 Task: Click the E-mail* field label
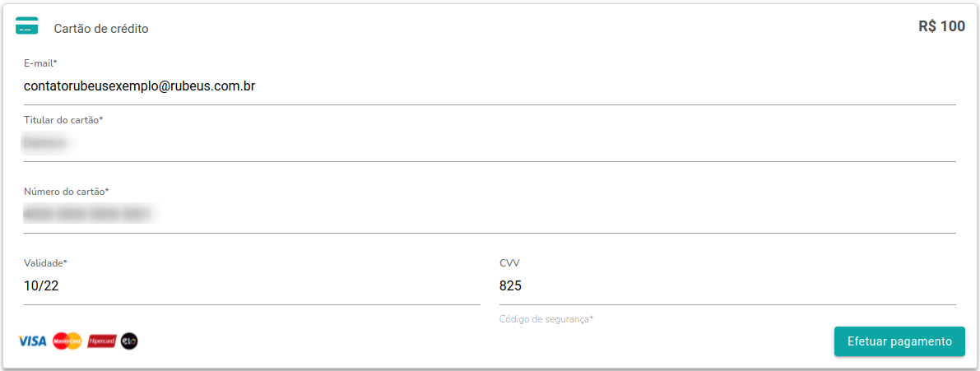(40, 63)
